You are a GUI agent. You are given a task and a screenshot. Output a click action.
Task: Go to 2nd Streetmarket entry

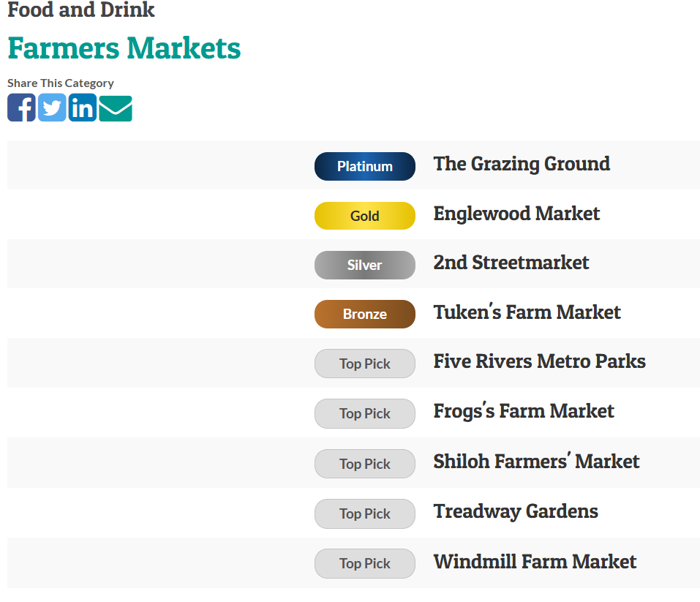coord(511,263)
